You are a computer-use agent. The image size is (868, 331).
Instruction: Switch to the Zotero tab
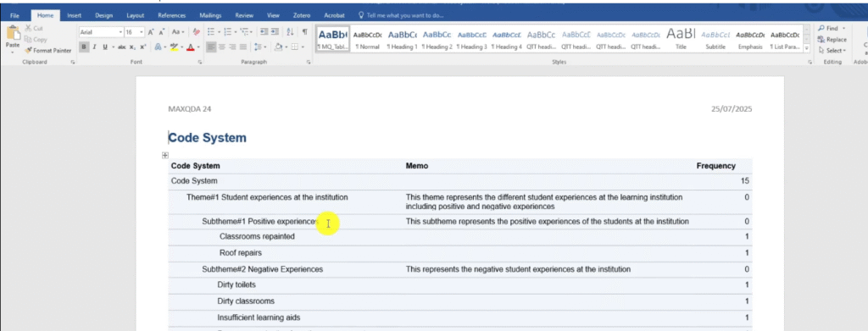(302, 15)
